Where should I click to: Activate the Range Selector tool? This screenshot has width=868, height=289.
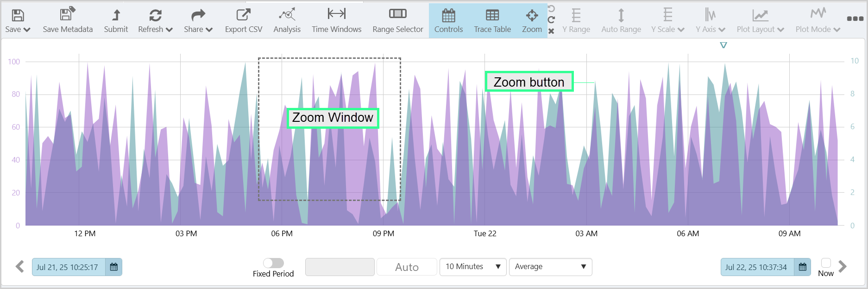pyautogui.click(x=398, y=21)
